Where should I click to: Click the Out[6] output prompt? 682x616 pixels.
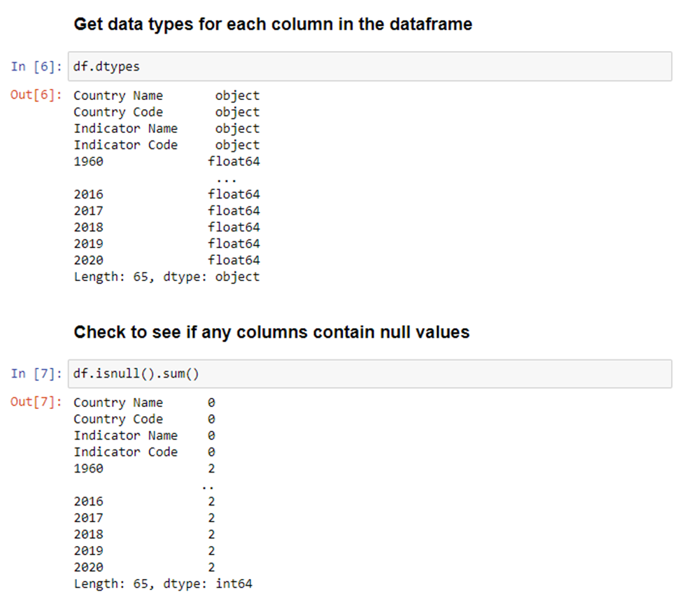[36, 95]
